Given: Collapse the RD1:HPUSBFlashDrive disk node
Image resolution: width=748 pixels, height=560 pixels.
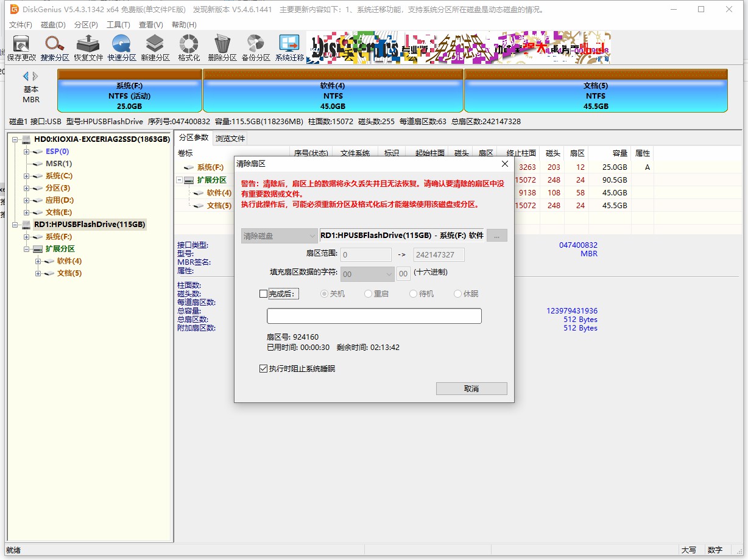Looking at the screenshot, I should click(x=15, y=224).
